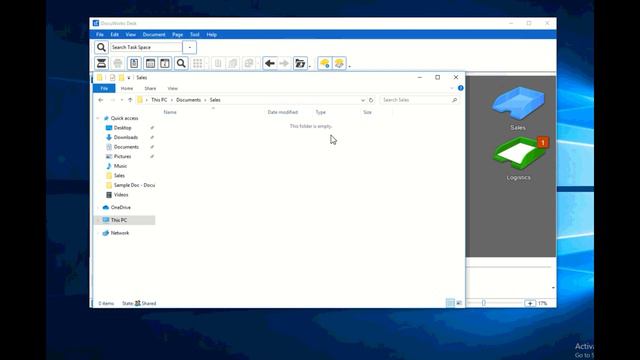The height and width of the screenshot is (360, 640).
Task: Click the window layout icon in DocuWorks toolbar
Action: click(x=150, y=63)
